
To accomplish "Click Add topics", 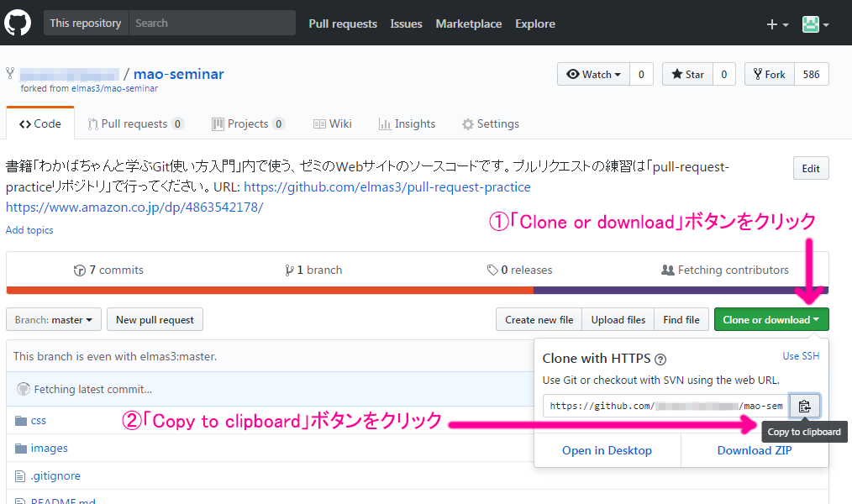I will click(29, 229).
